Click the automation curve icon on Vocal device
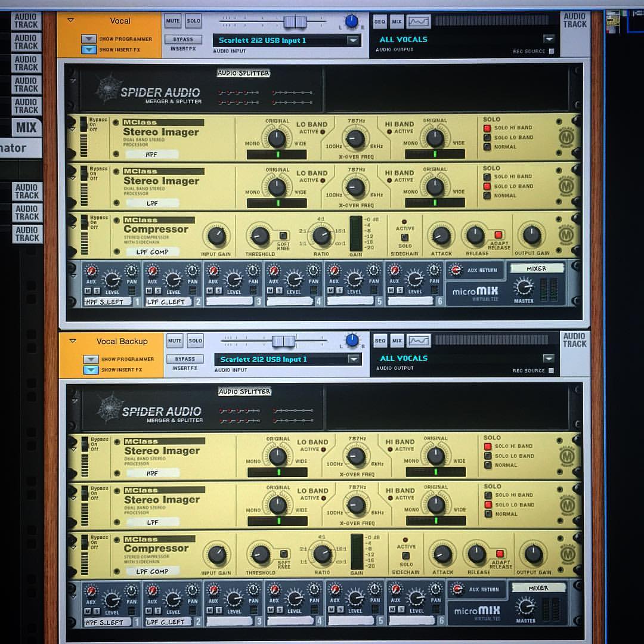The width and height of the screenshot is (644, 644). point(418,21)
